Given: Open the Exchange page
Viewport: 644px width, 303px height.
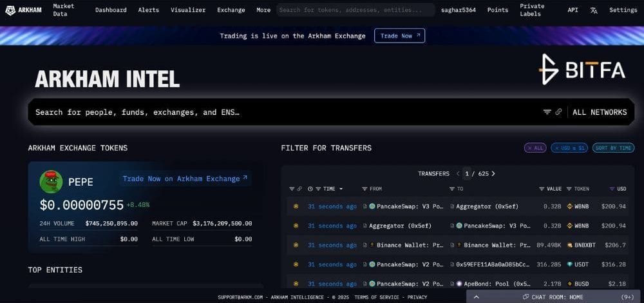Looking at the screenshot, I should (x=231, y=10).
